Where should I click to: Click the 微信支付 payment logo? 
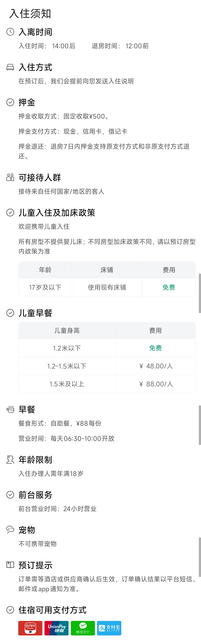point(83,628)
